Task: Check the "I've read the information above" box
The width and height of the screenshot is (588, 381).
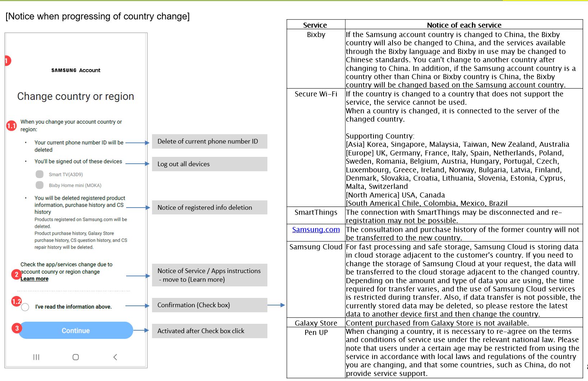Action: [25, 307]
